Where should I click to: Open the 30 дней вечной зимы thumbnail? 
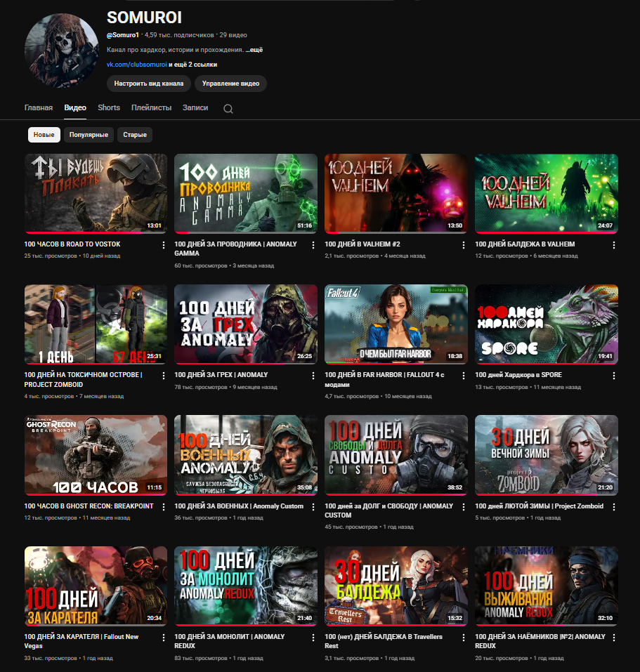547,455
